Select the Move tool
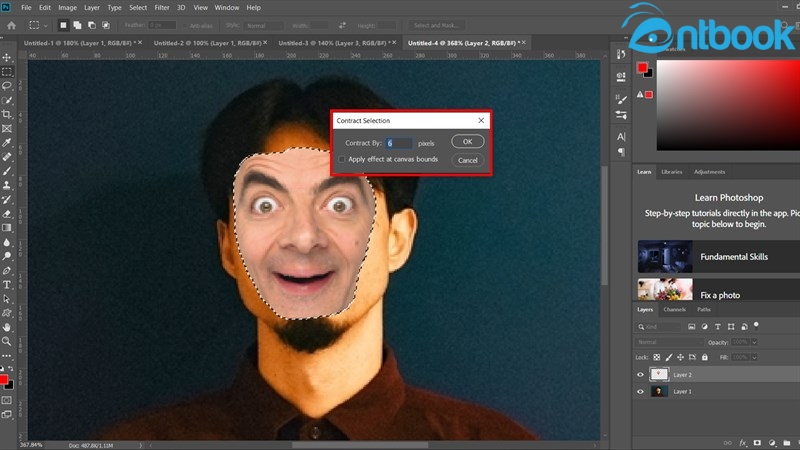The image size is (800, 450). [x=7, y=57]
